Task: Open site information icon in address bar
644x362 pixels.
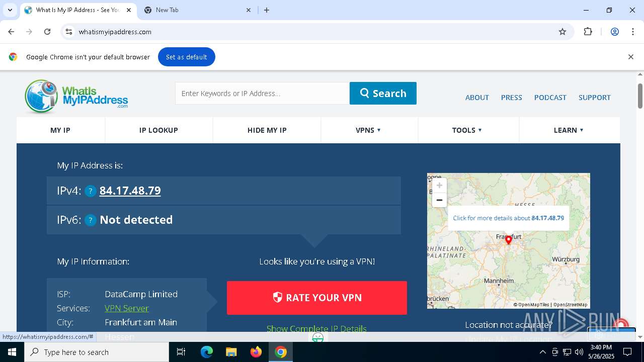Action: coord(69,32)
